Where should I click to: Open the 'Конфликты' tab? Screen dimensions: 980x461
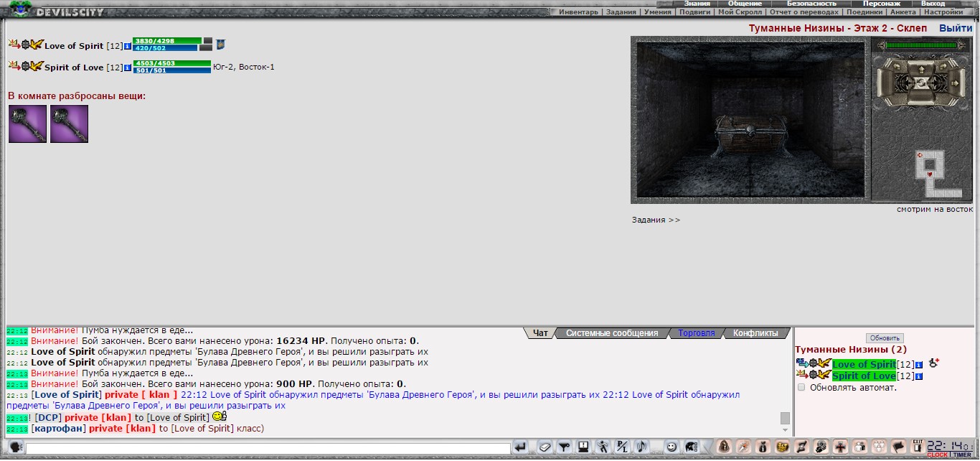tap(755, 333)
